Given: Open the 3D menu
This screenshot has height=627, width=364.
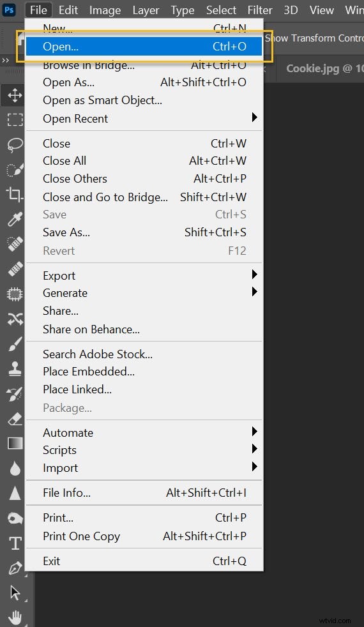Looking at the screenshot, I should (x=291, y=10).
